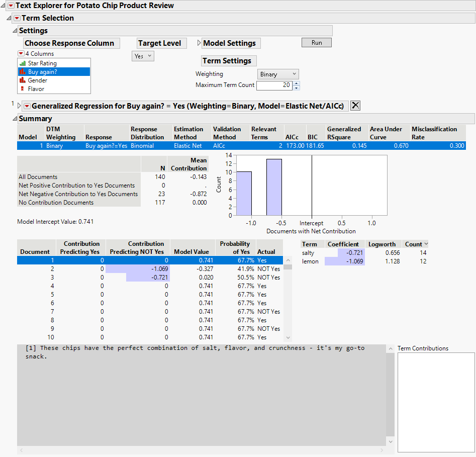This screenshot has height=457, width=476.
Task: Increase Maximum Term Count with up arrow
Action: pyautogui.click(x=297, y=83)
